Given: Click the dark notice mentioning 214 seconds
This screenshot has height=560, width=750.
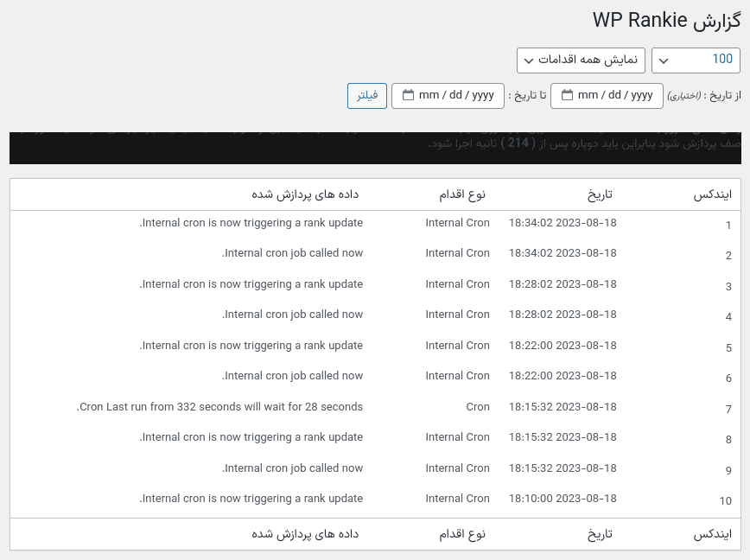Looking at the screenshot, I should tap(376, 148).
